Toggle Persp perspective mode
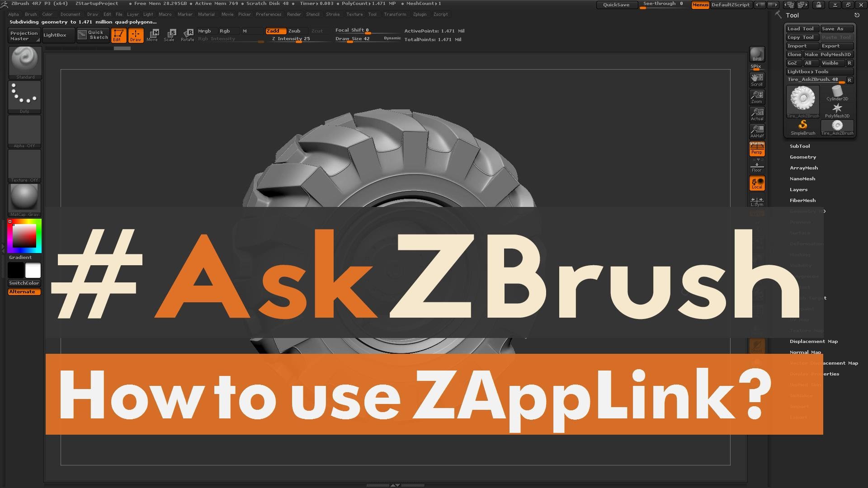This screenshot has height=488, width=868. point(757,148)
